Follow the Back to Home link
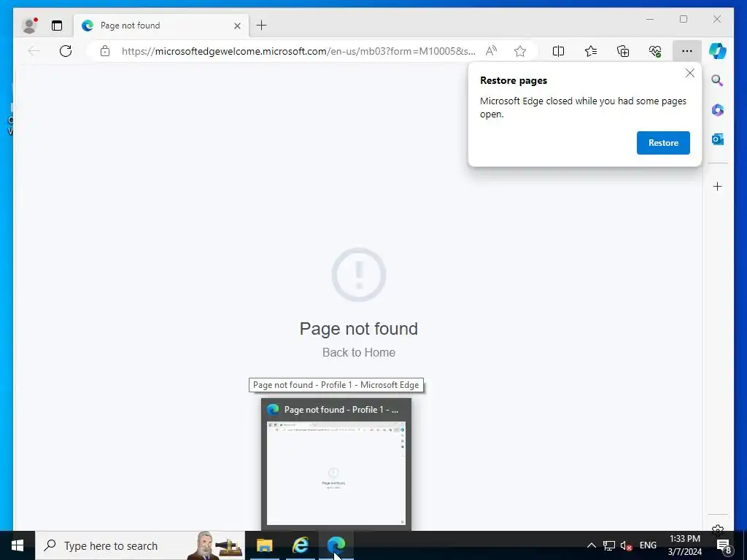This screenshot has width=747, height=560. point(359,352)
